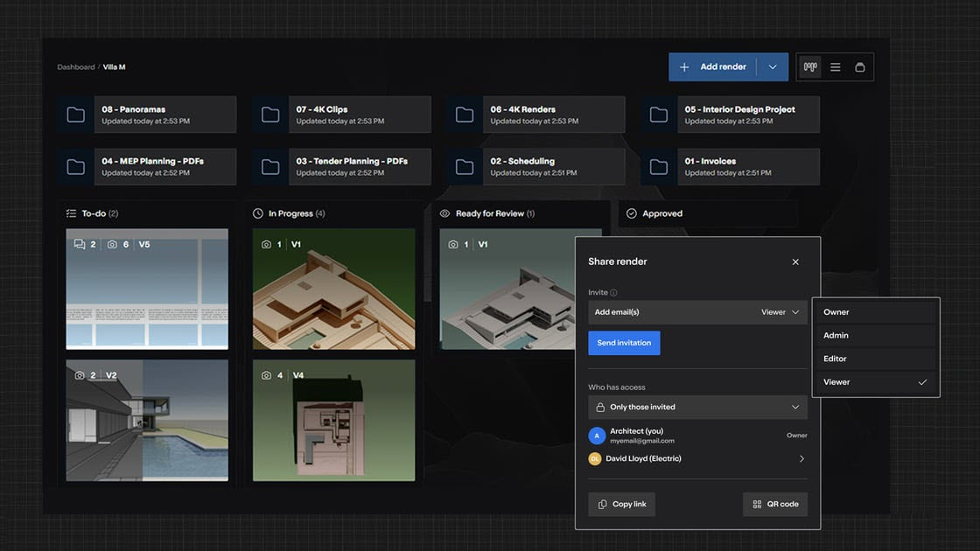980x551 pixels.
Task: Click the Send invitation button
Action: click(x=624, y=343)
